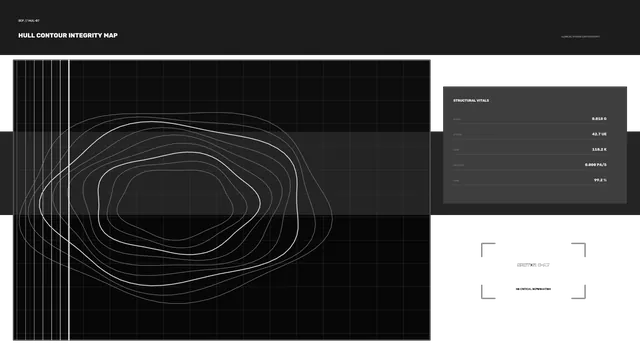Image resolution: width=640 pixels, height=360 pixels.
Task: Click the 'STRUCTURAL VITALS' panel heading
Action: point(471,100)
